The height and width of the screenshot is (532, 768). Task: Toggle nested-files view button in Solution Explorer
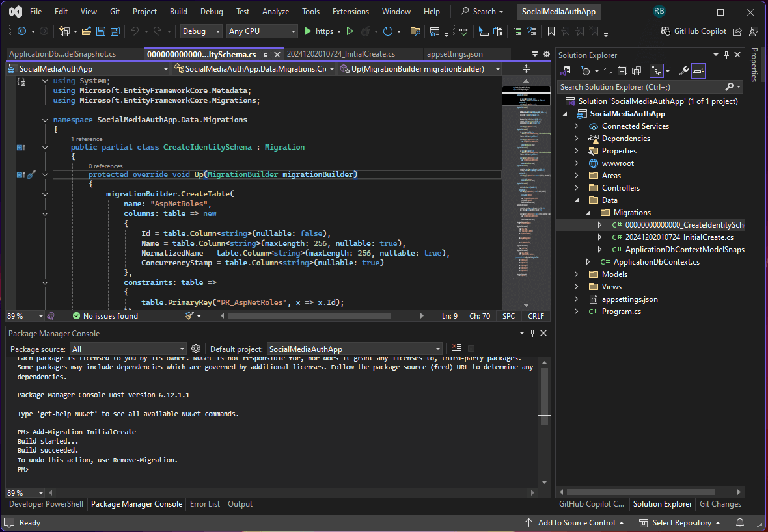pos(655,71)
